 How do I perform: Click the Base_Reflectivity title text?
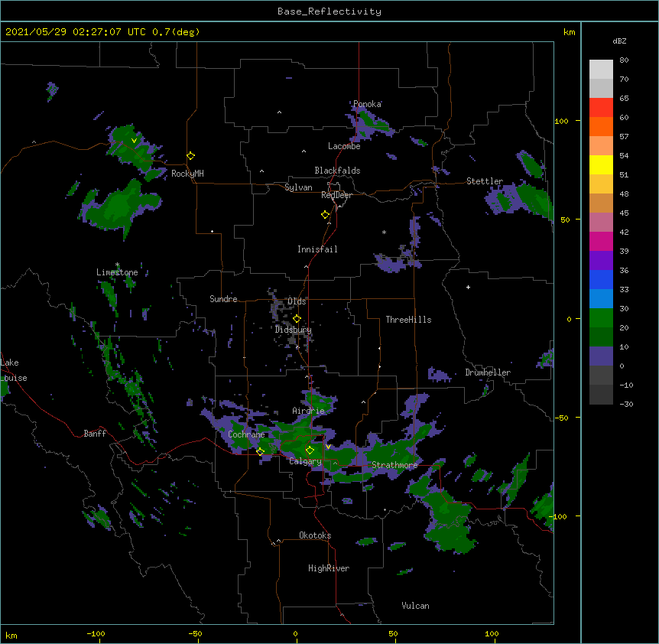click(x=329, y=11)
